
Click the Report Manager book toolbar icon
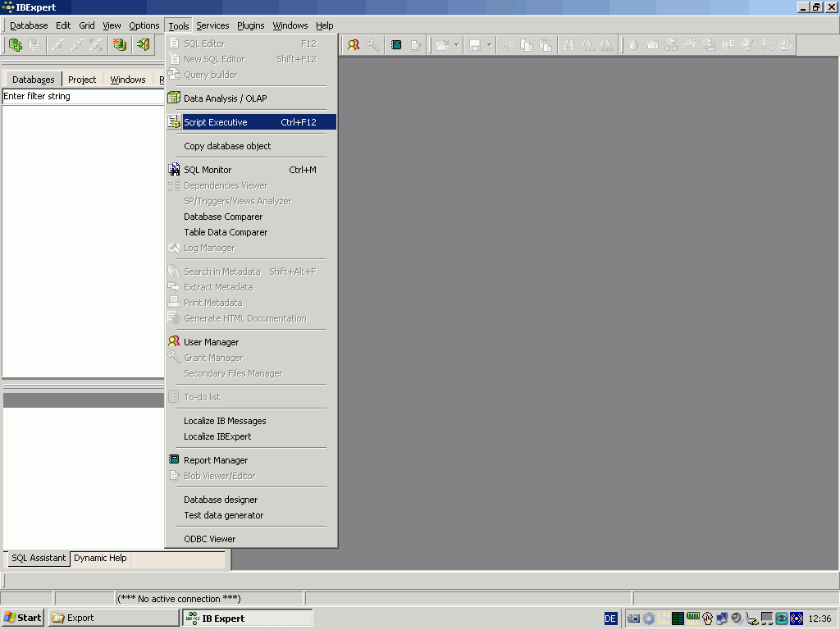tap(396, 45)
